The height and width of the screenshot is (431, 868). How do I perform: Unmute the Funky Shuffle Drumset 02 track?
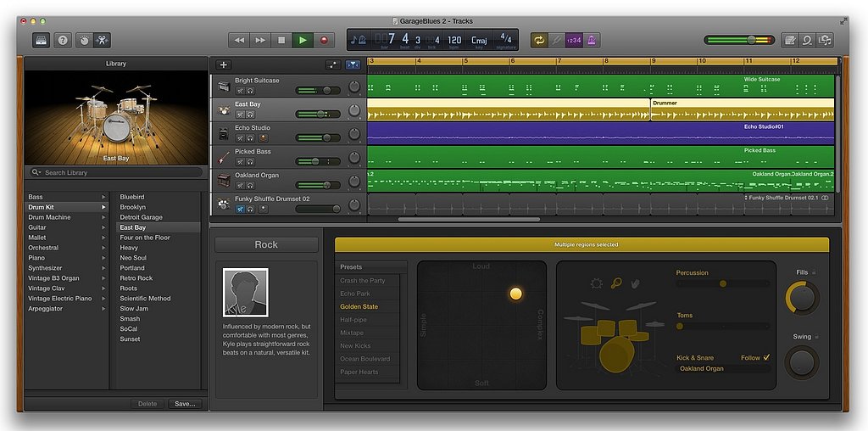point(240,209)
